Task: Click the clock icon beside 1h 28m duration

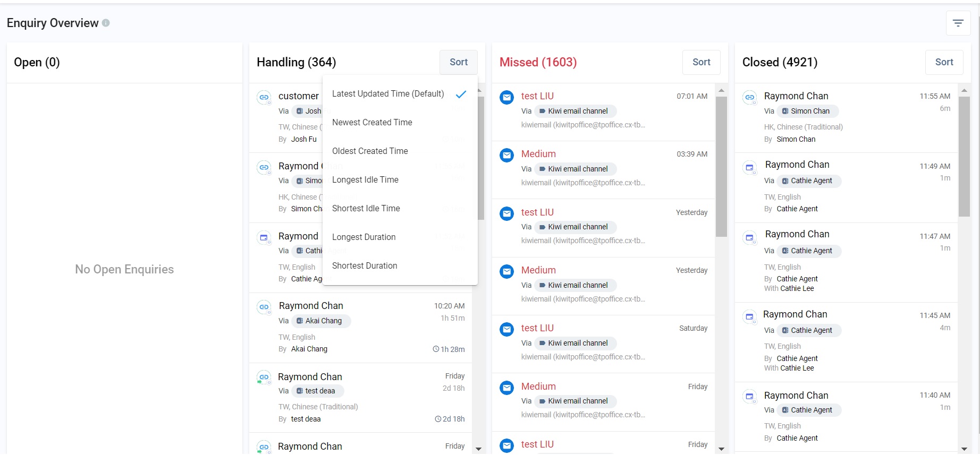Action: [x=436, y=349]
